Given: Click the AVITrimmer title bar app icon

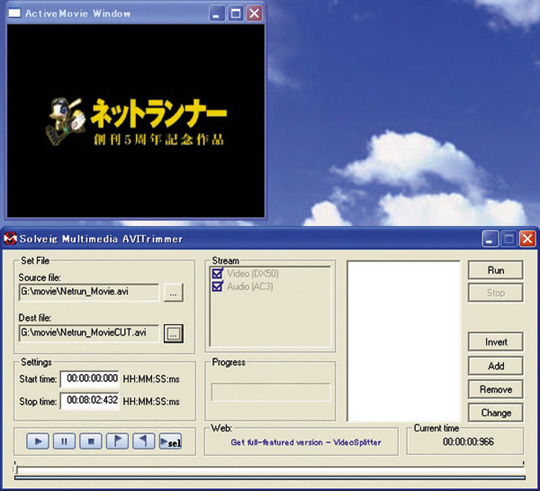Looking at the screenshot, I should coord(10,238).
